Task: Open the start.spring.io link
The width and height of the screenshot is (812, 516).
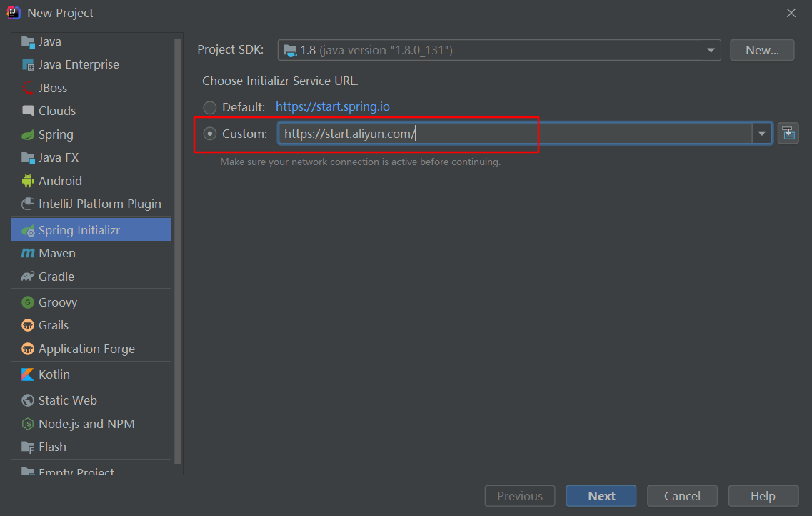Action: 333,107
